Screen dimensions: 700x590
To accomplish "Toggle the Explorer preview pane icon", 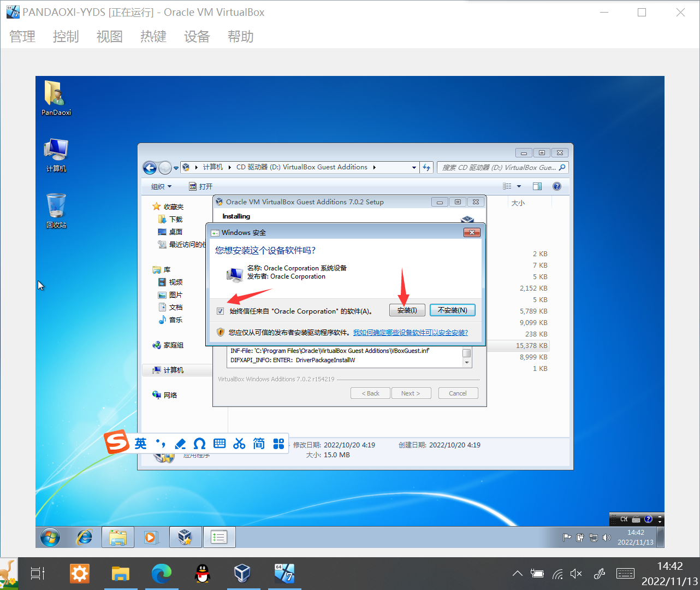I will click(537, 186).
